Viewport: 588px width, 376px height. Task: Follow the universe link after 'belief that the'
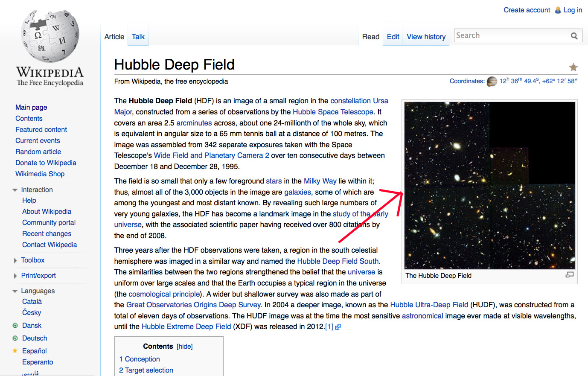tap(361, 272)
